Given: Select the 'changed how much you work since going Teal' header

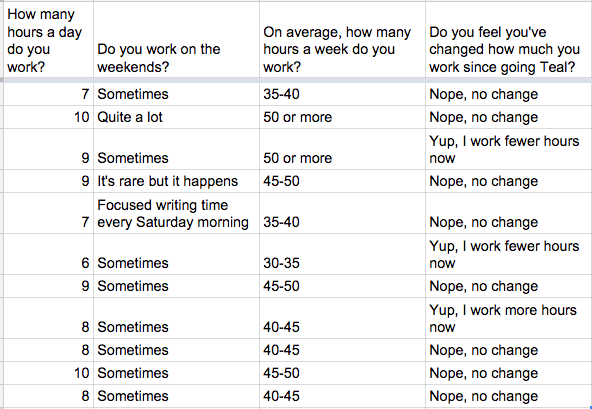Looking at the screenshot, I should [x=509, y=40].
